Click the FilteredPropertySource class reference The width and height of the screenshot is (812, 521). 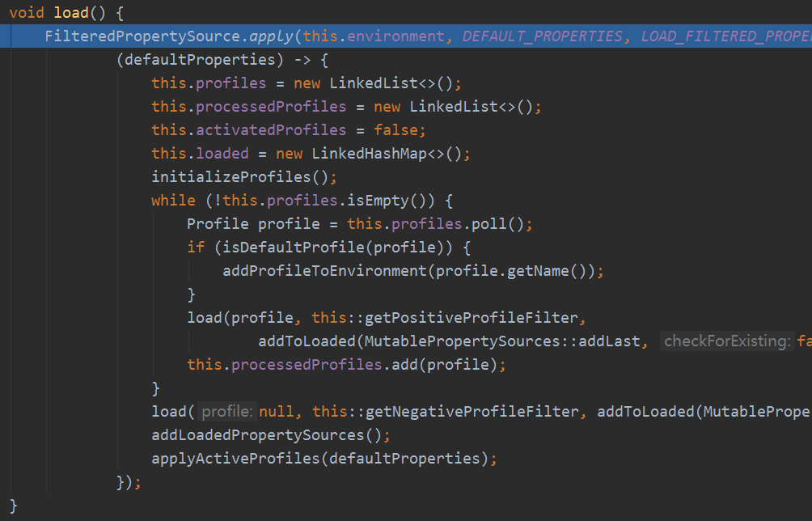click(x=142, y=36)
